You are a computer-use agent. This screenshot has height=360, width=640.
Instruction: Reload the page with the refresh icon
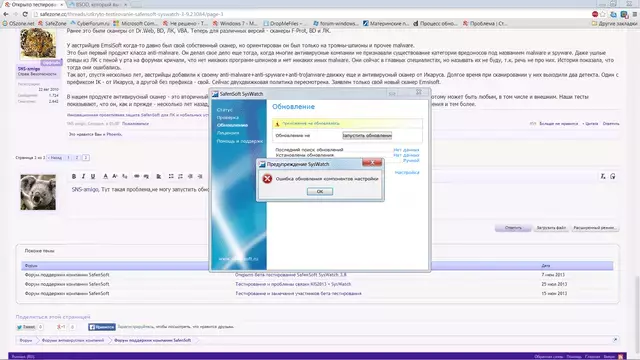[25, 14]
